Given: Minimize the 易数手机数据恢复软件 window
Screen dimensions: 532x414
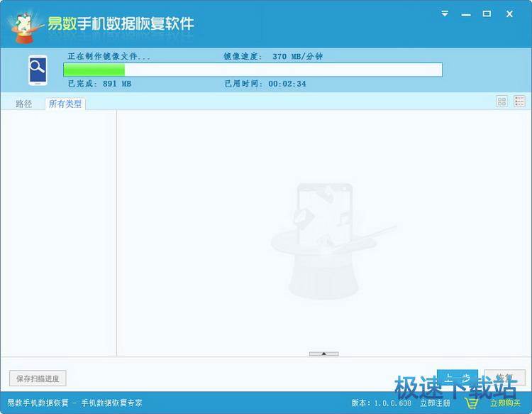Looking at the screenshot, I should pyautogui.click(x=466, y=15).
